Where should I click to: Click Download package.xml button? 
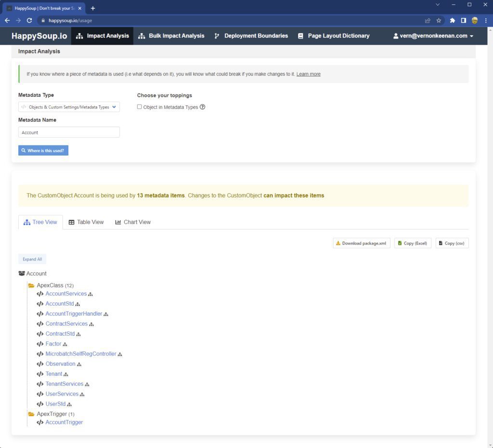[362, 243]
